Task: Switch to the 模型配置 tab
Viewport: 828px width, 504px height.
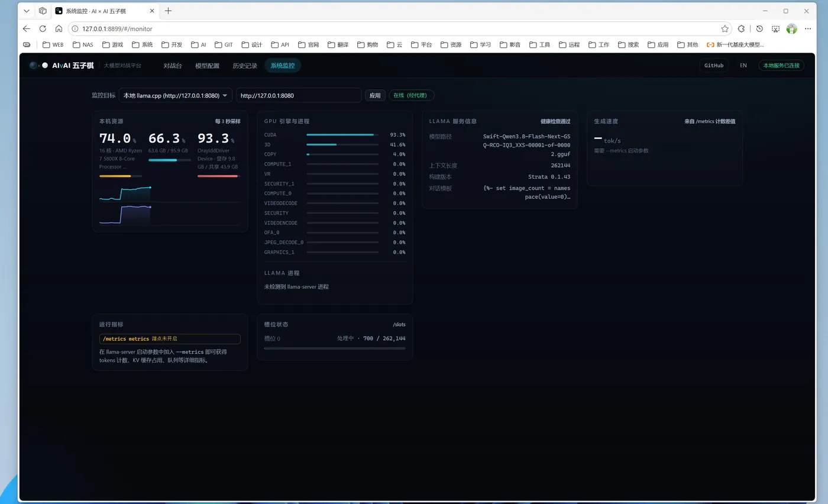Action: pyautogui.click(x=207, y=66)
